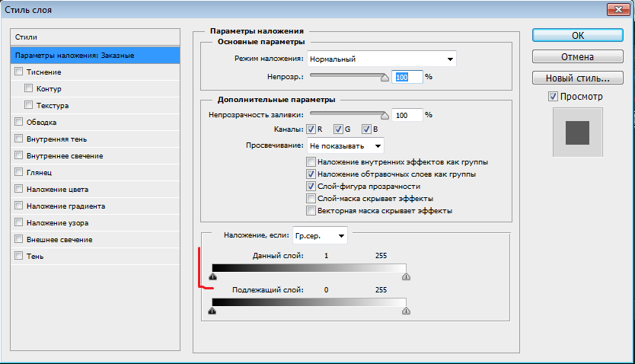Click the white slider handle under Подлежащий слой
Image resolution: width=635 pixels, height=364 pixels.
click(406, 311)
